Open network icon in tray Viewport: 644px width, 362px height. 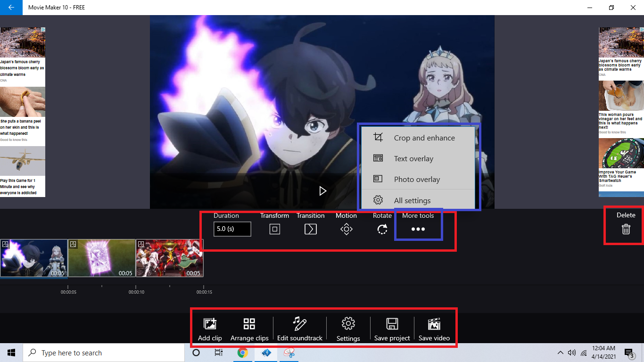coord(584,353)
